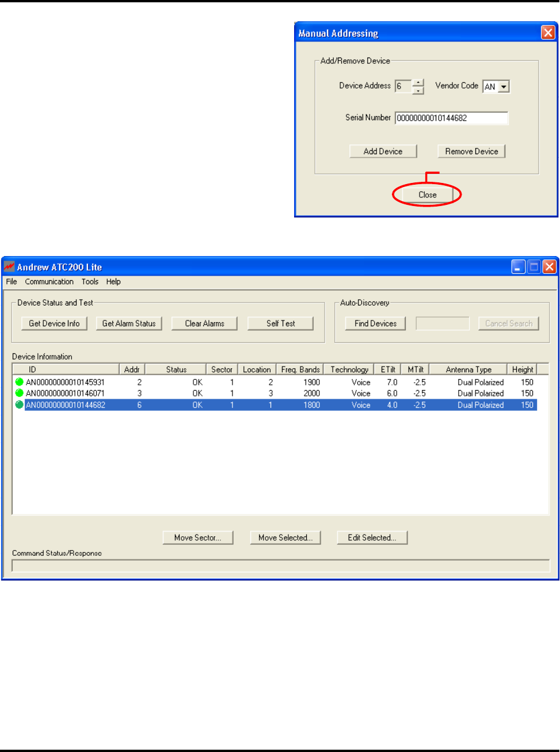Click the Andrew ATC200 Lite app icon in title bar
The image size is (560, 752).
pos(9,267)
